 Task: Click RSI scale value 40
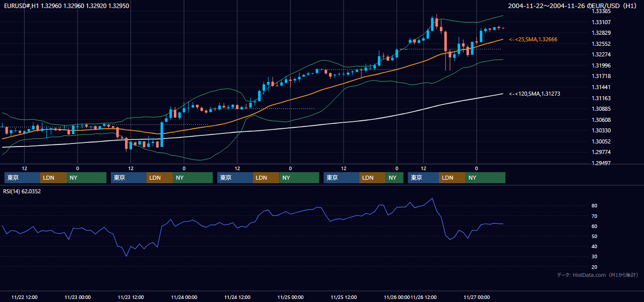pos(595,246)
